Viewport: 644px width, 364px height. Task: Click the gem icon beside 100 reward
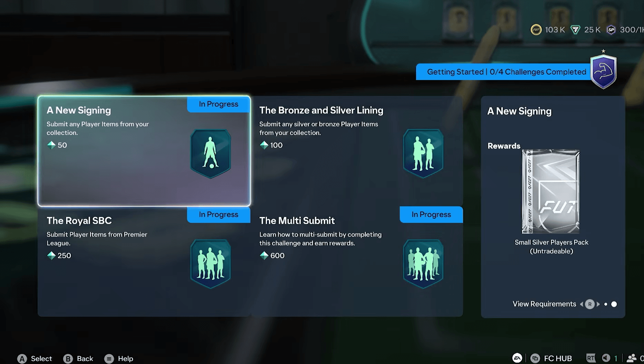[x=264, y=145]
